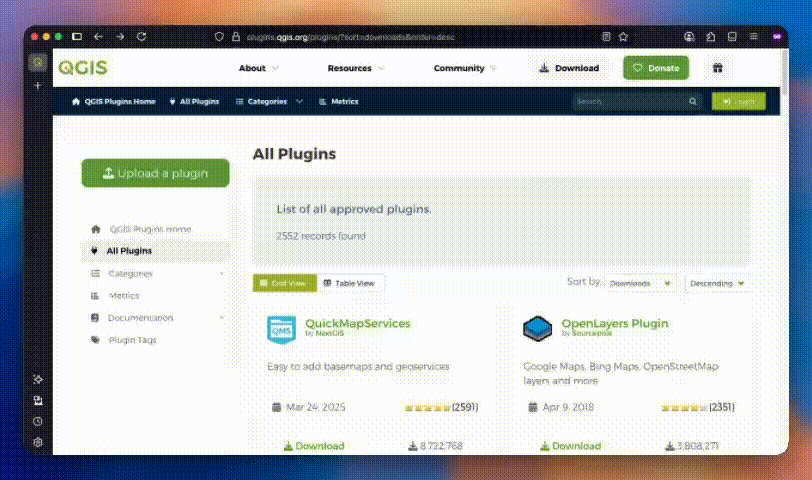Click inside the plugin Search field
Viewport: 812px width, 480px height.
click(x=630, y=101)
